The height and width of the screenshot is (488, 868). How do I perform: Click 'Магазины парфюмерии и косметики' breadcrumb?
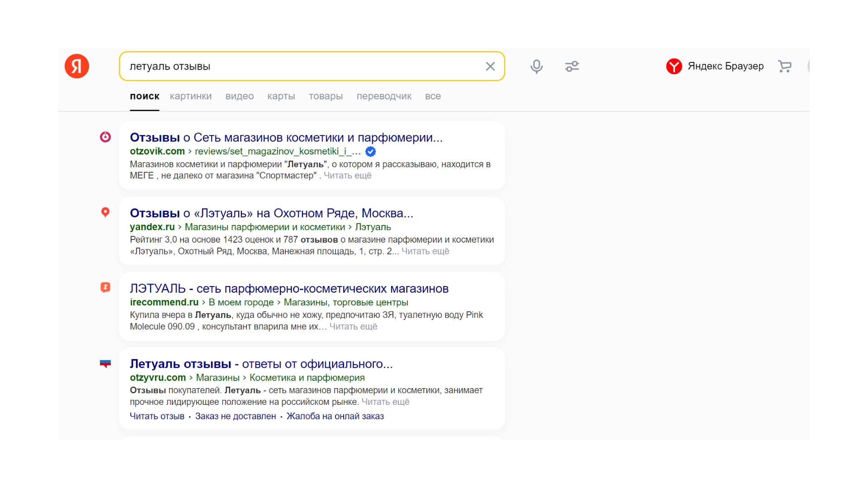click(265, 227)
